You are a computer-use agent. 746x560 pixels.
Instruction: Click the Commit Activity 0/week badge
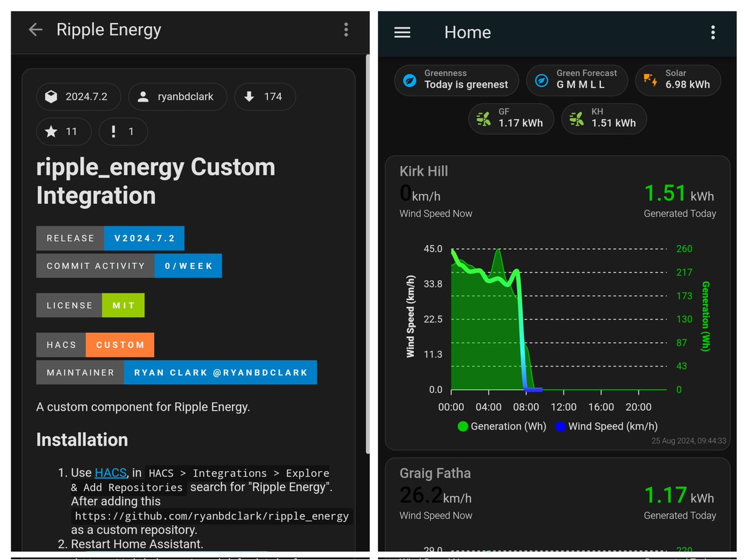[129, 265]
